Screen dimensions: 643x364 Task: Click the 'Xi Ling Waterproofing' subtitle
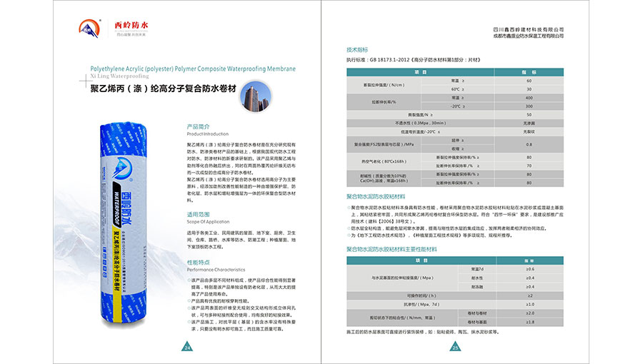[x=119, y=76]
